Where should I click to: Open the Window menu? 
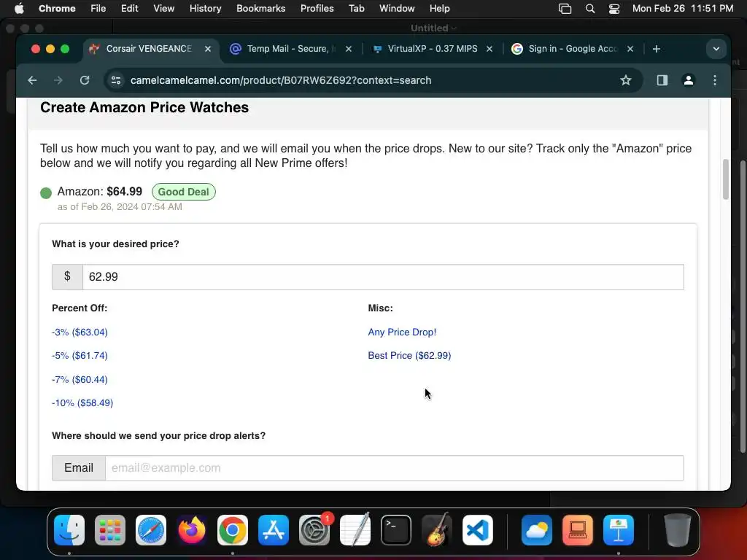pos(397,9)
